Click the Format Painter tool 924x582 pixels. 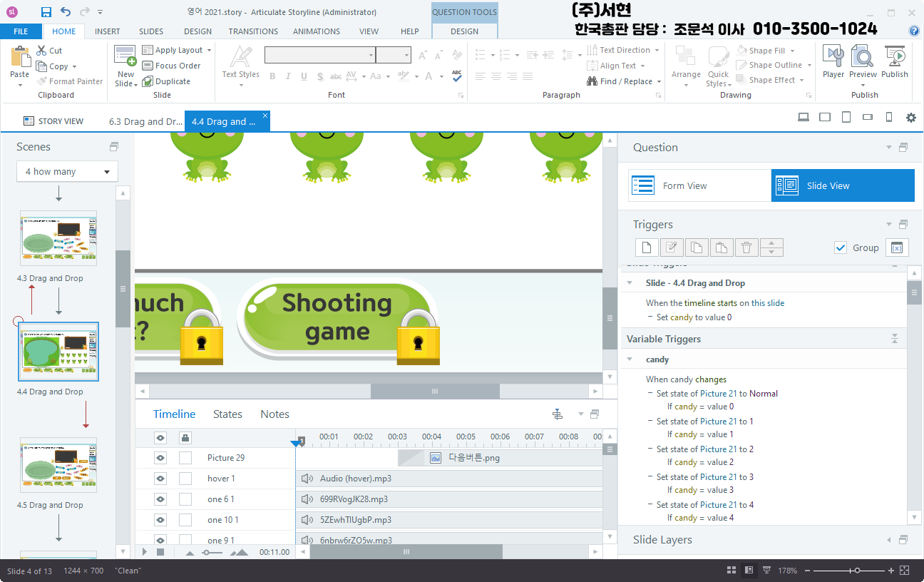pos(70,81)
